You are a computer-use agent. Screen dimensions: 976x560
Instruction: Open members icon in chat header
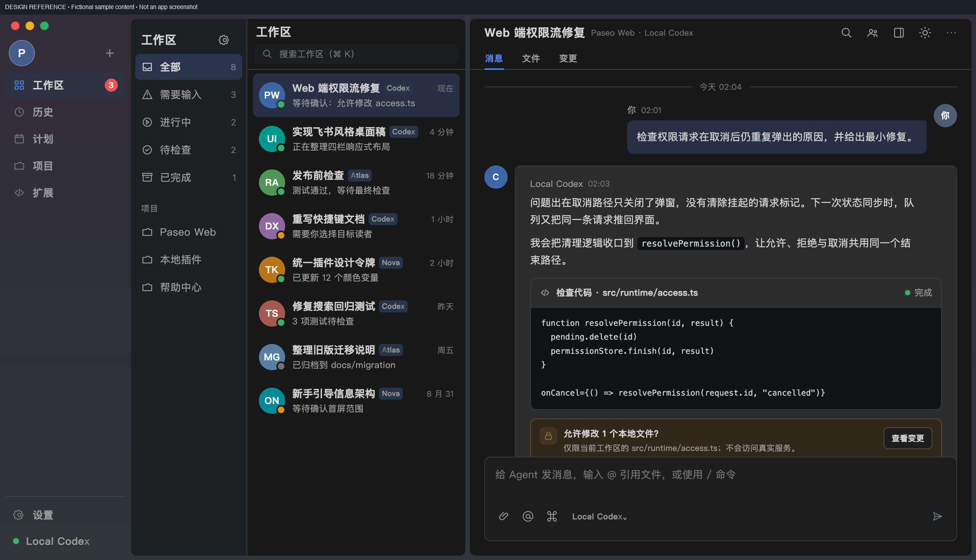pyautogui.click(x=872, y=33)
